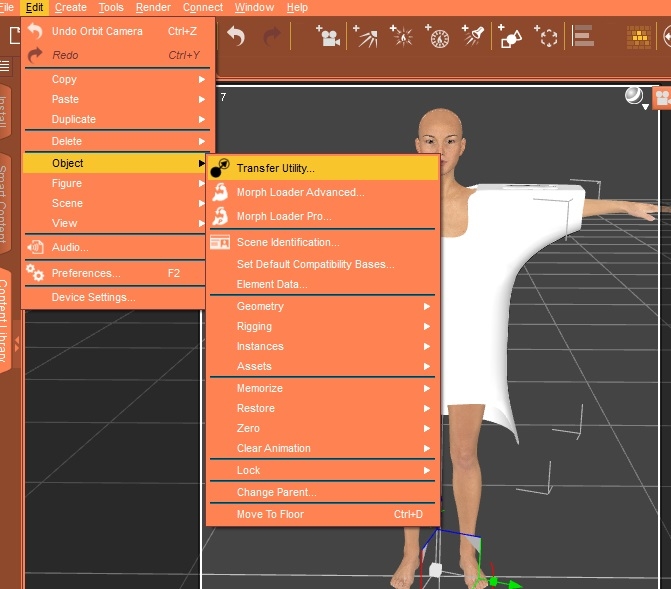The height and width of the screenshot is (589, 671).
Task: Click the Create New Spotlight icon
Action: [x=473, y=38]
